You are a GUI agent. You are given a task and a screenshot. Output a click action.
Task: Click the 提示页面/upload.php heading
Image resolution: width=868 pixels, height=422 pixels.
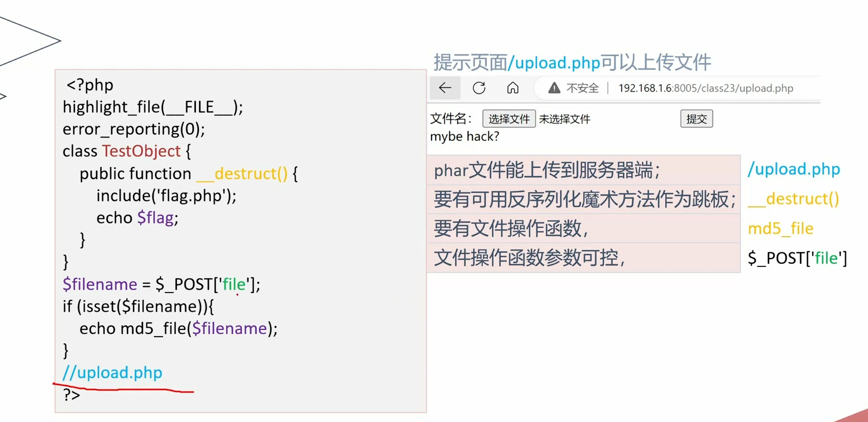click(x=572, y=63)
